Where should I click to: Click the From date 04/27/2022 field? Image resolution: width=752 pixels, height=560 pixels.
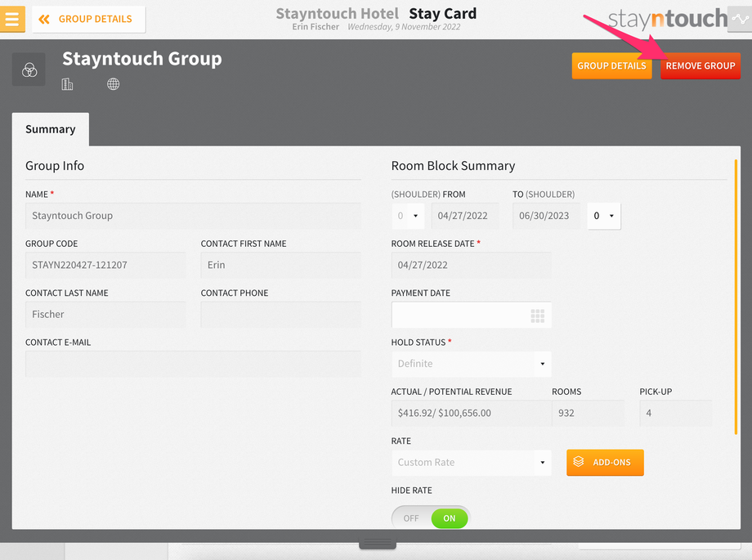coord(465,216)
